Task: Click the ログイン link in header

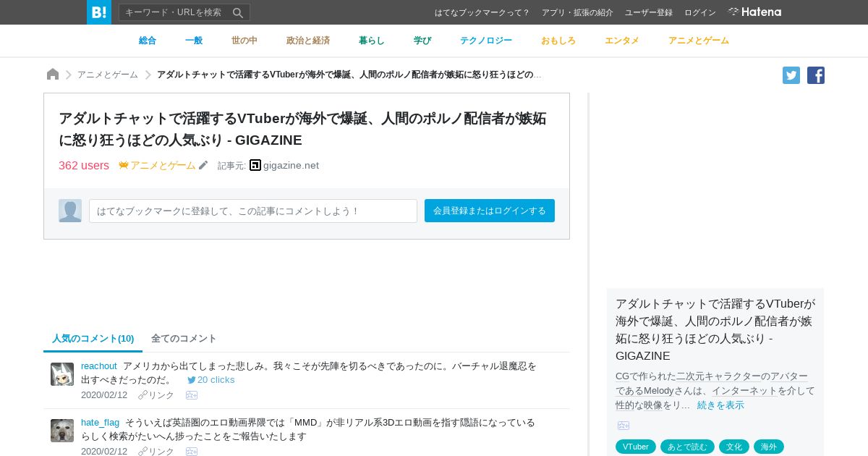Action: (x=700, y=12)
